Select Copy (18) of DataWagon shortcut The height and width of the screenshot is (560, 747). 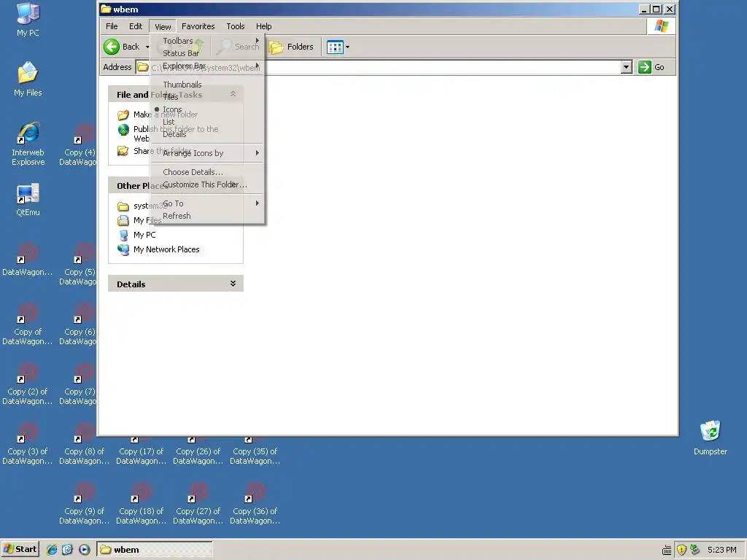pos(142,492)
